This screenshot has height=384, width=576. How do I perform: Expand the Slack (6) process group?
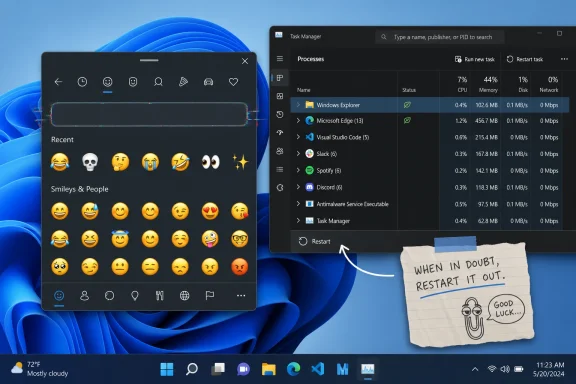[x=298, y=154]
